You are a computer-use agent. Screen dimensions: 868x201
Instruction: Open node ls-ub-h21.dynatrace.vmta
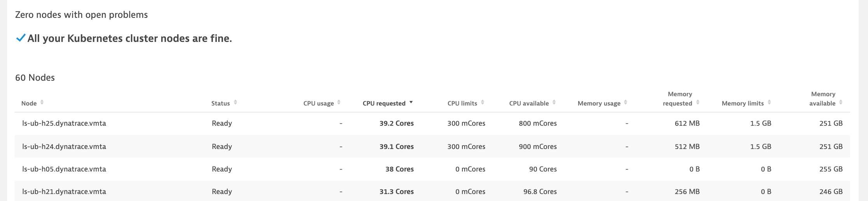point(64,192)
